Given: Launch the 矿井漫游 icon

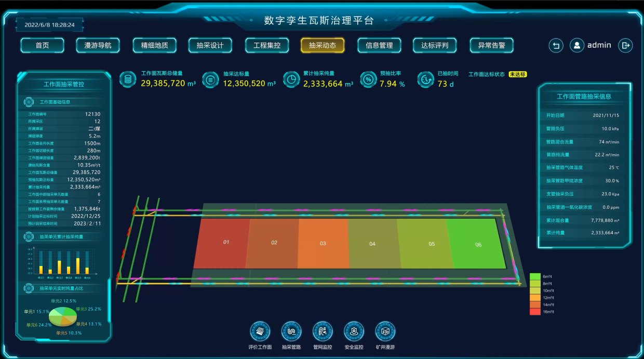Looking at the screenshot, I should 385,331.
